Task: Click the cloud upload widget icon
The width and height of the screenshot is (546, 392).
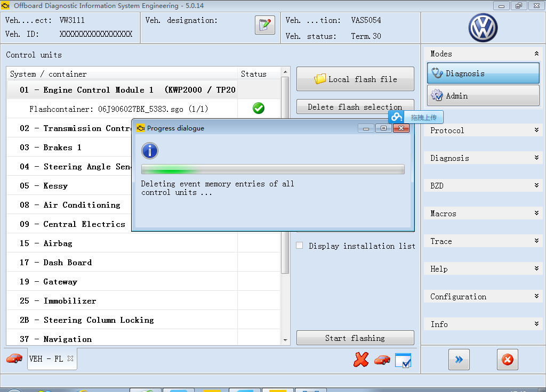Action: pos(396,117)
